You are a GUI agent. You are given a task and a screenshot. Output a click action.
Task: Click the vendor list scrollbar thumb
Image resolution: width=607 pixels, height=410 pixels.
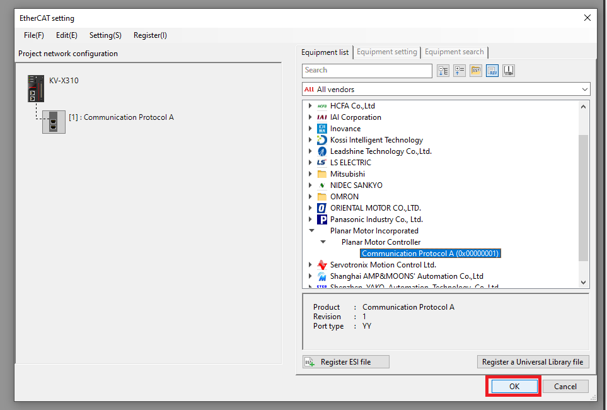[x=583, y=197]
